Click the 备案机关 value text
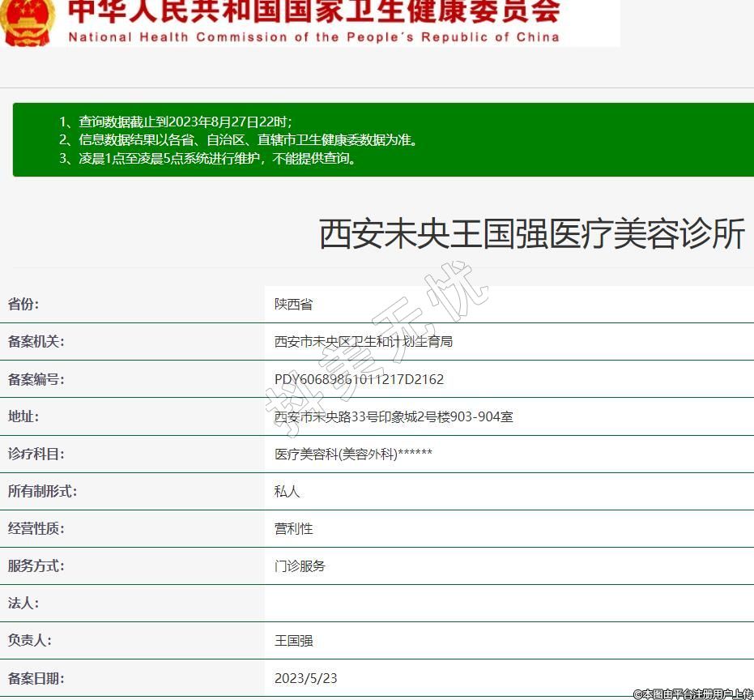 click(x=364, y=342)
